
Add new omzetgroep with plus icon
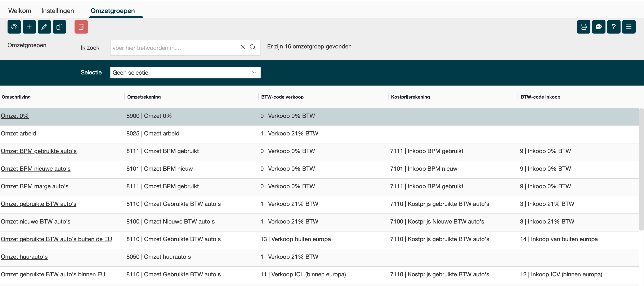[29, 27]
